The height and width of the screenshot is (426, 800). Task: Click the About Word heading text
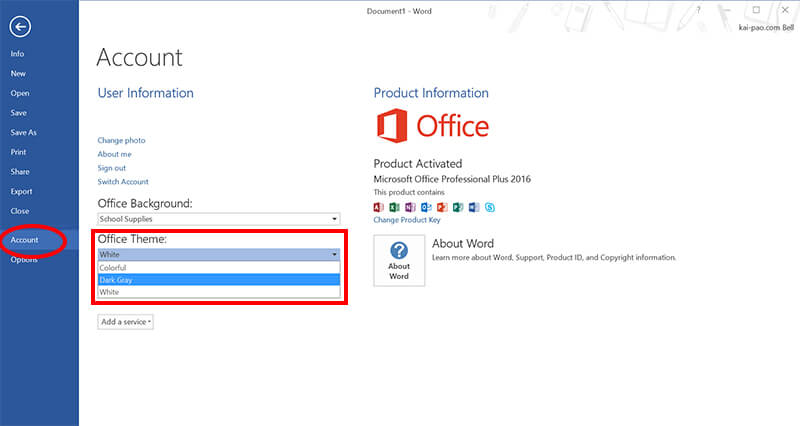coord(463,243)
